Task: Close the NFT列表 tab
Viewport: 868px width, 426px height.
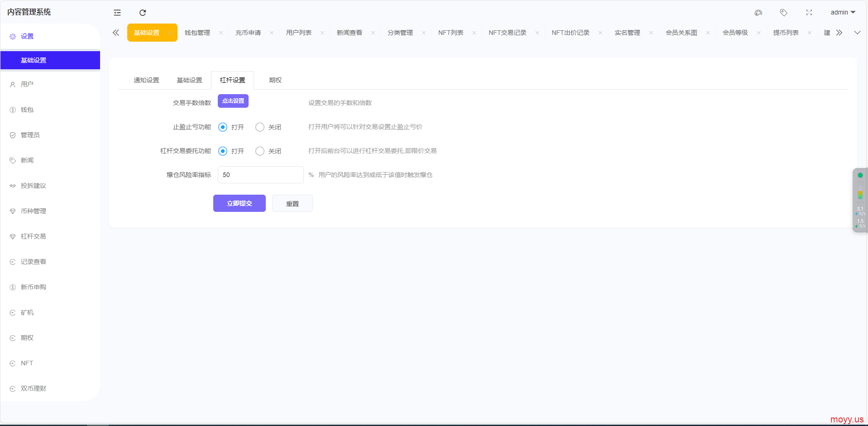Action: 475,33
